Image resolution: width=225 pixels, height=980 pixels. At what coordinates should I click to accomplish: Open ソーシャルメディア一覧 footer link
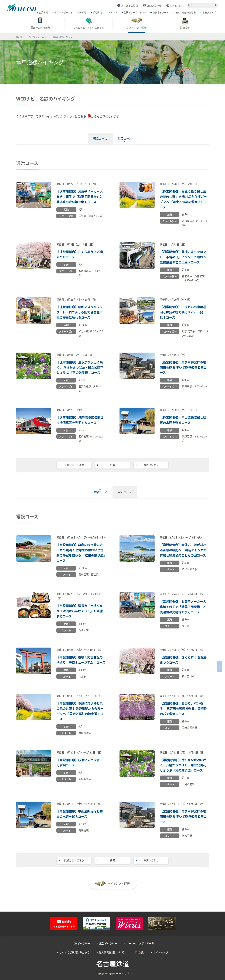coord(139,943)
